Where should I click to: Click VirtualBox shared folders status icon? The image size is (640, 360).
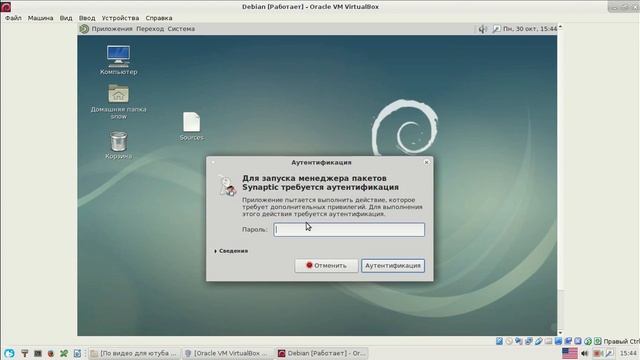548,341
